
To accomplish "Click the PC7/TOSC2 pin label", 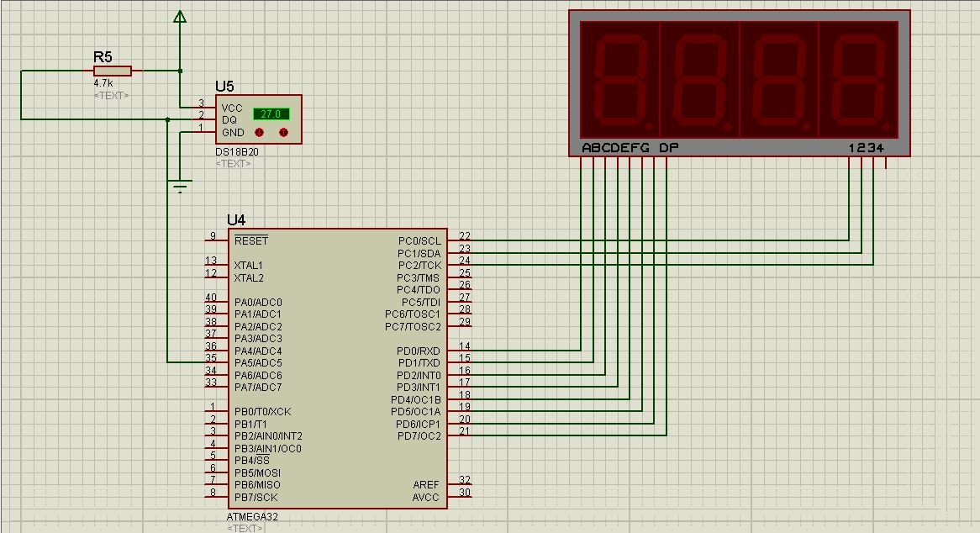I will click(x=413, y=327).
